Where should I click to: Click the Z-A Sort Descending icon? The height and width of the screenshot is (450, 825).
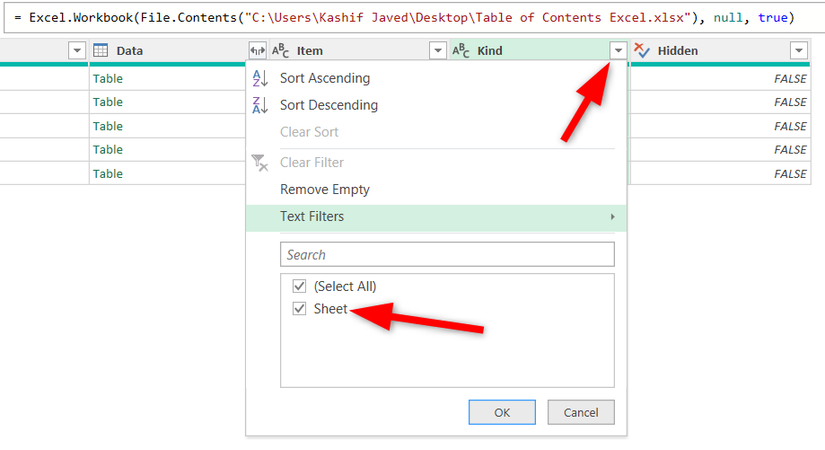[260, 105]
